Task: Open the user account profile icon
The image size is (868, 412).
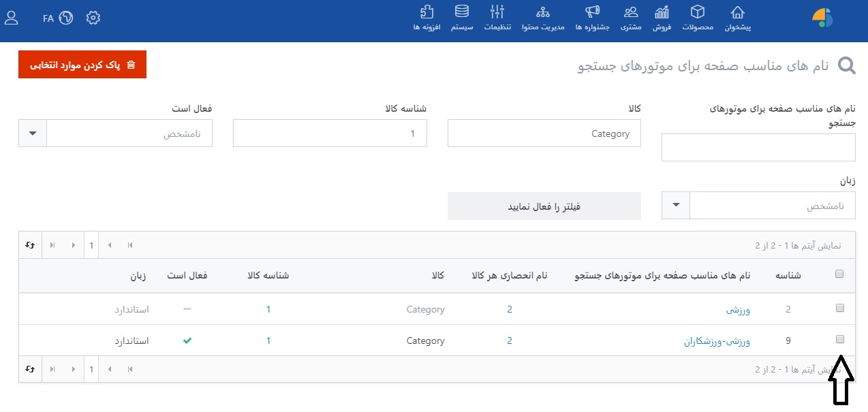Action: pyautogui.click(x=11, y=18)
